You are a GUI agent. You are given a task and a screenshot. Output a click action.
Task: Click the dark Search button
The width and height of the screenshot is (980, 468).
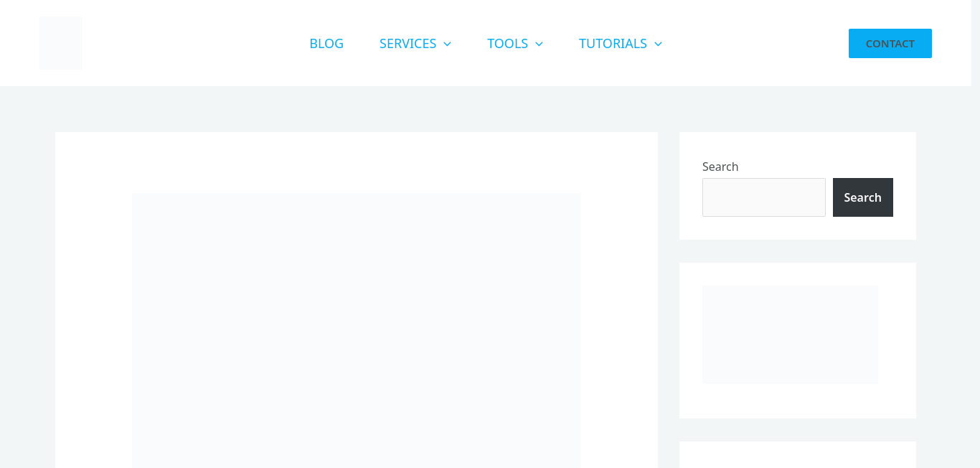862,197
